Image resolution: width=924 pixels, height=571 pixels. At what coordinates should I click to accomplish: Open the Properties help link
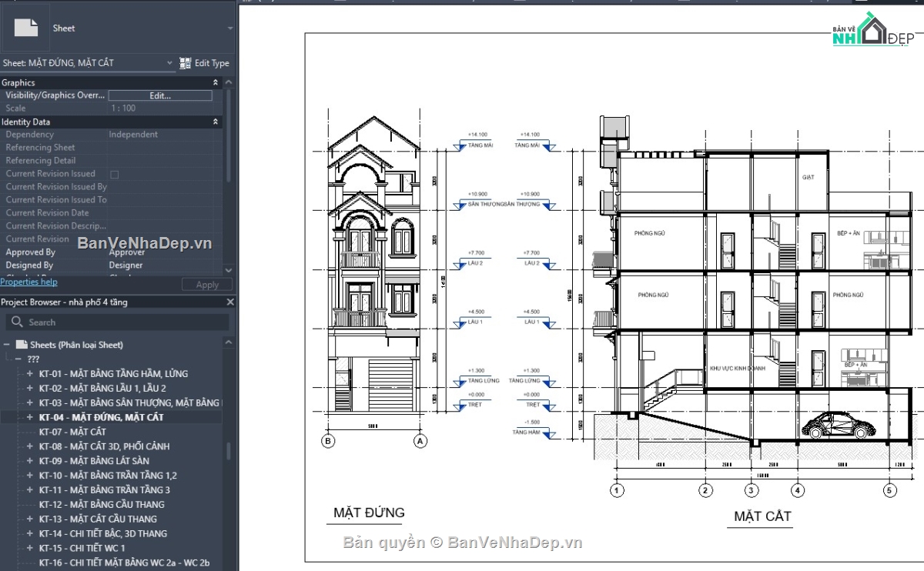pos(28,282)
